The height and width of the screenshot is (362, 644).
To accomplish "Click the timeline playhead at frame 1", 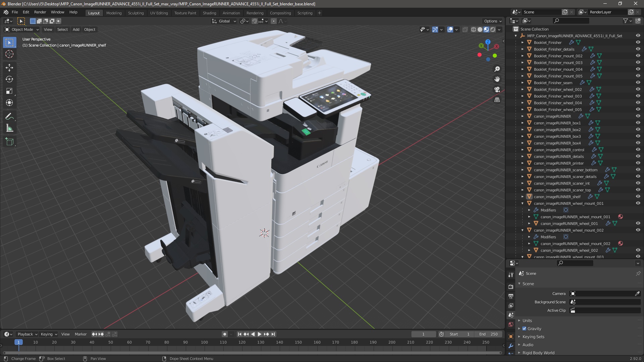I will coord(18,342).
